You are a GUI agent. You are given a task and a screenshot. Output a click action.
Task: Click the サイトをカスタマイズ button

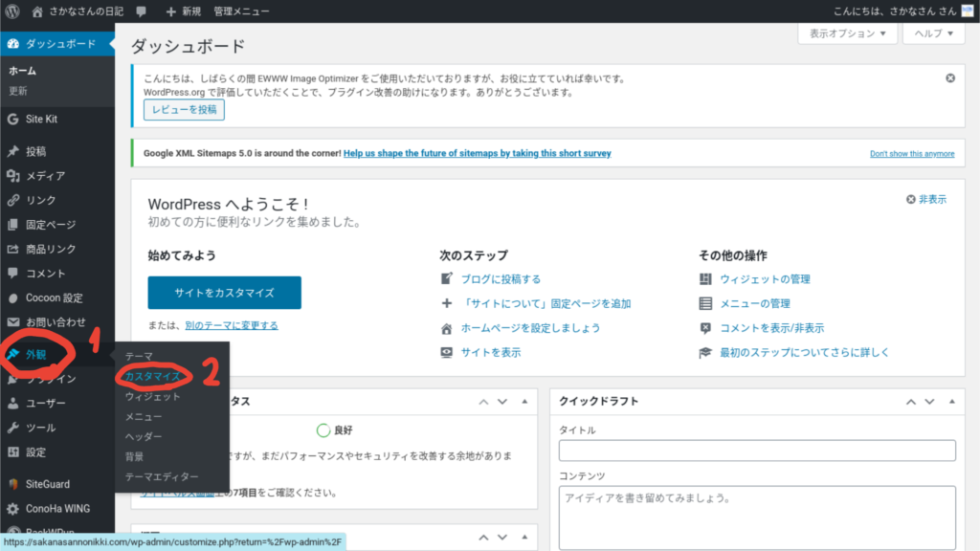coord(224,293)
